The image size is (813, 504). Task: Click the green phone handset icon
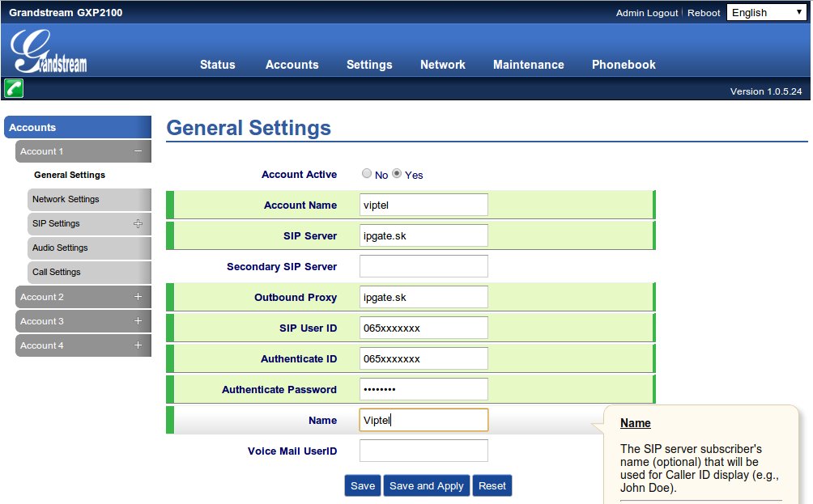pos(14,88)
